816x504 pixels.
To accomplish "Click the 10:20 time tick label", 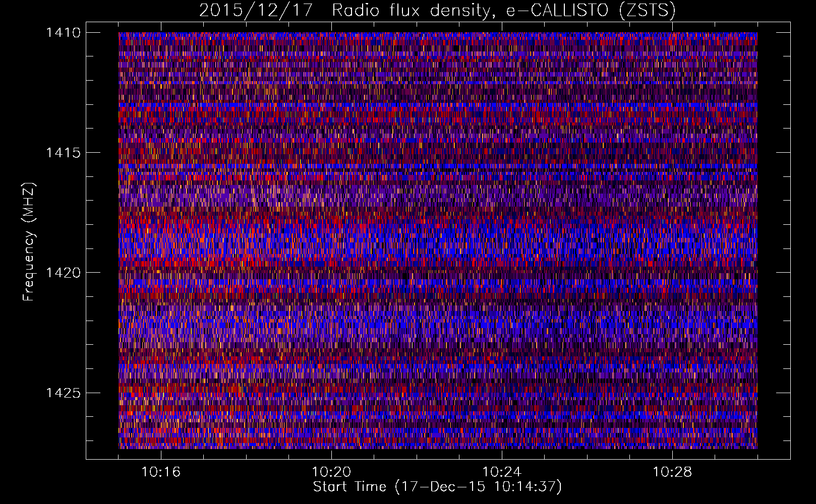I will 331,472.
